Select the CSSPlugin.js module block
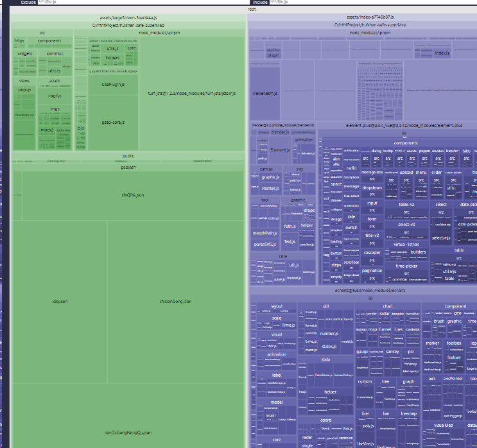 pos(113,85)
